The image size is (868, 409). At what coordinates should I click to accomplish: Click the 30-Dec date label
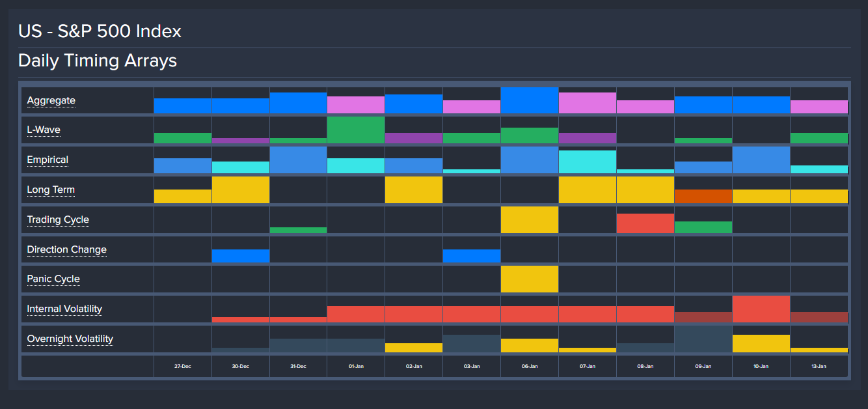(241, 366)
